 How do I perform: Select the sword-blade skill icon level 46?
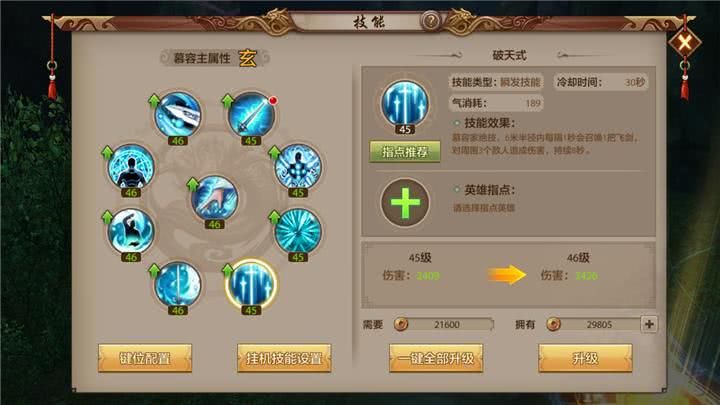pos(178,115)
